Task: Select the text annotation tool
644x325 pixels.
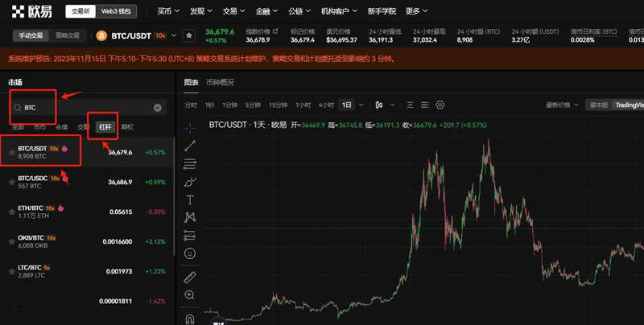Action: 190,200
